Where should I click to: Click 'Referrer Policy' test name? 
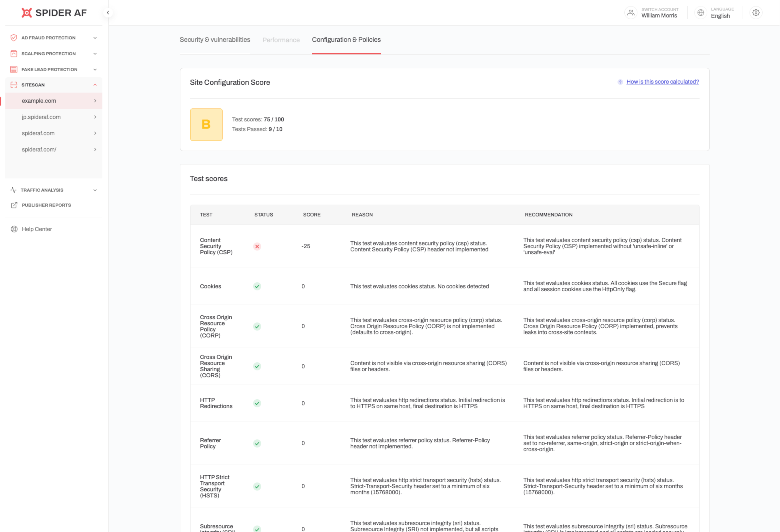tap(210, 443)
